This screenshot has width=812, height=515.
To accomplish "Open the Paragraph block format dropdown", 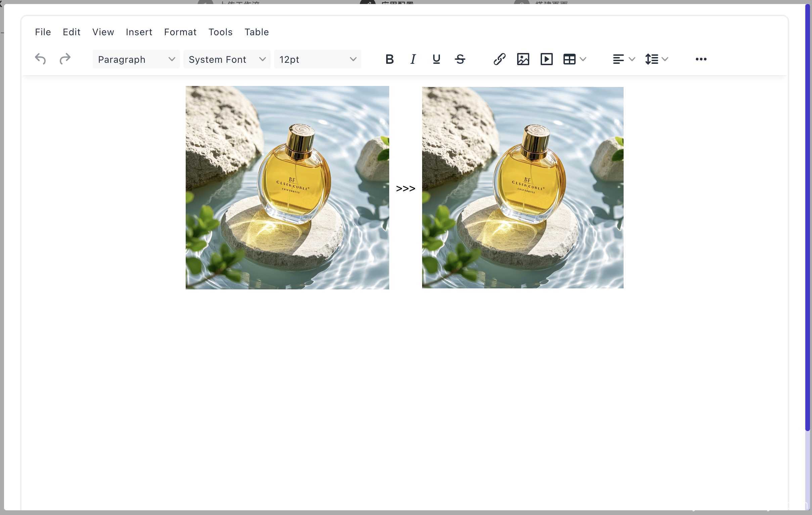I will (136, 59).
